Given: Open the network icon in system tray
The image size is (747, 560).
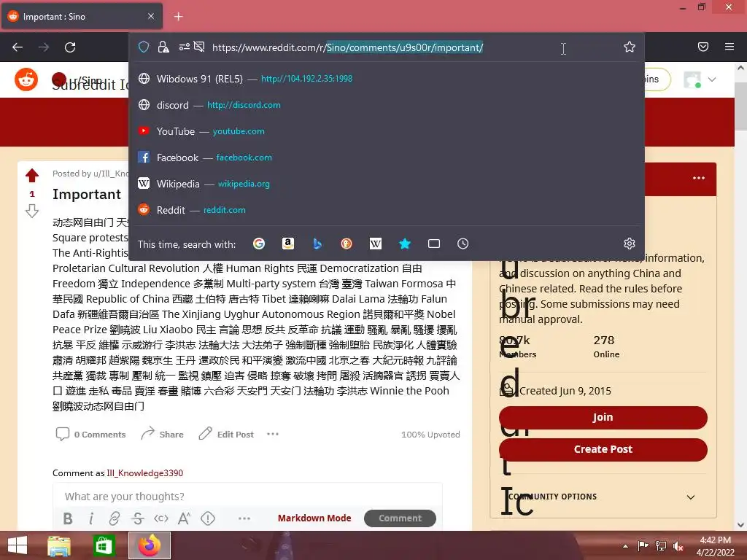Looking at the screenshot, I should [661, 546].
